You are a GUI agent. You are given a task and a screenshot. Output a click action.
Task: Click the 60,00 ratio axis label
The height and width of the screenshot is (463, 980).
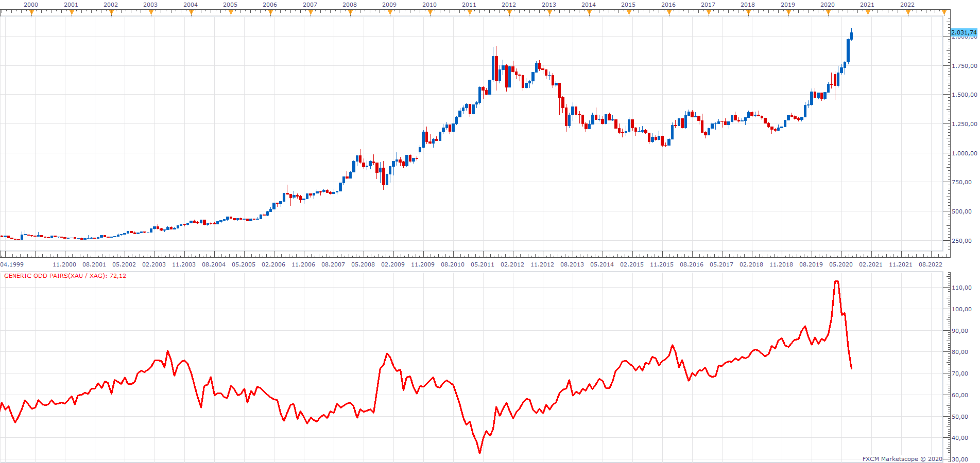tap(960, 395)
